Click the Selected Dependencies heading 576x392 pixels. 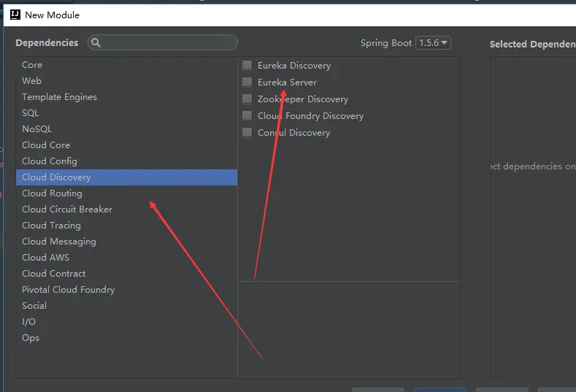point(533,44)
